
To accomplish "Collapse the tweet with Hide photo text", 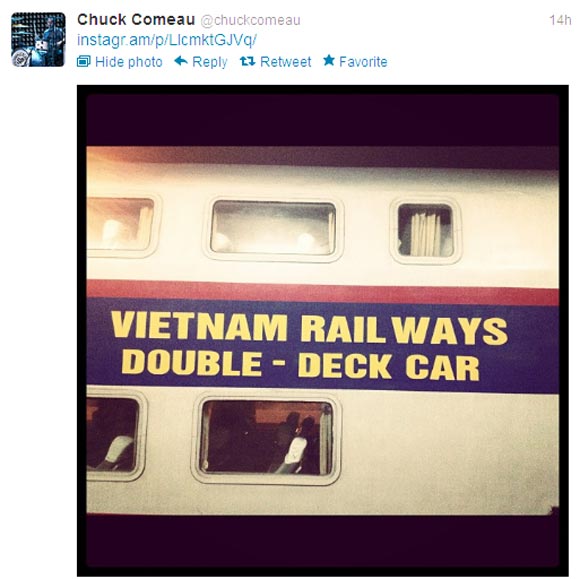I will tap(129, 62).
